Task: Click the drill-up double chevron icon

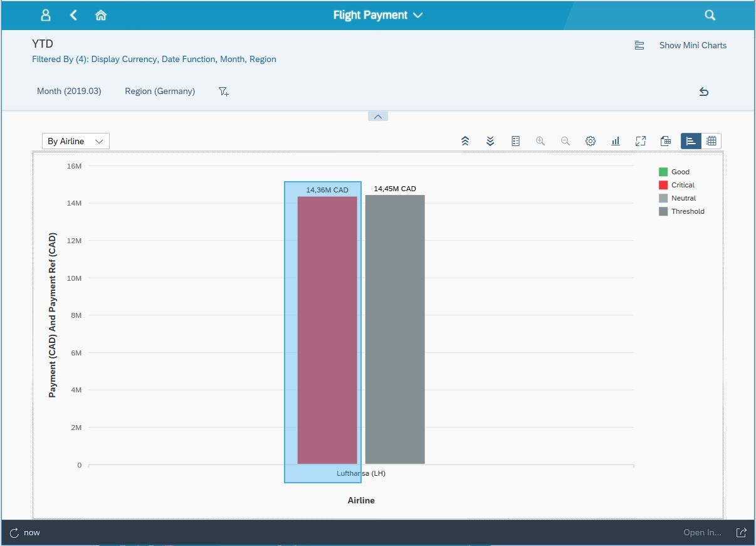Action: tap(465, 140)
